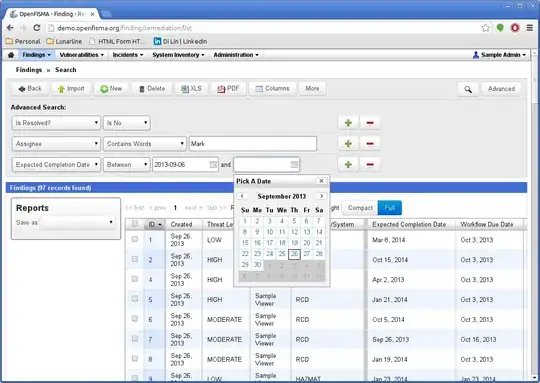Click the browser back arrow

pos(10,28)
